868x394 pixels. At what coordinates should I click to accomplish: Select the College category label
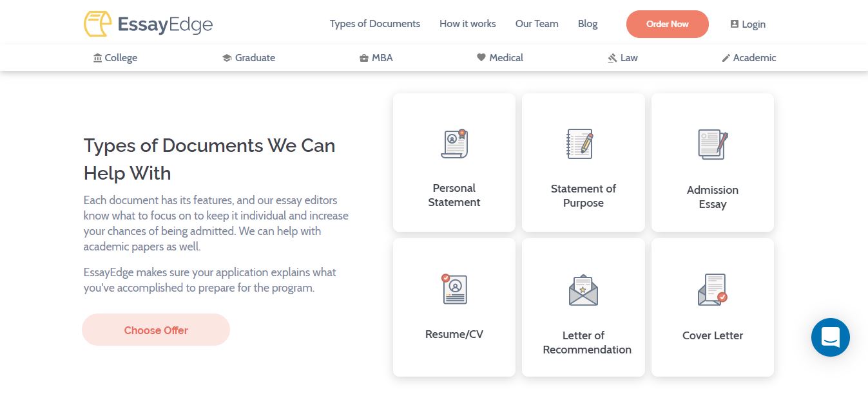121,58
